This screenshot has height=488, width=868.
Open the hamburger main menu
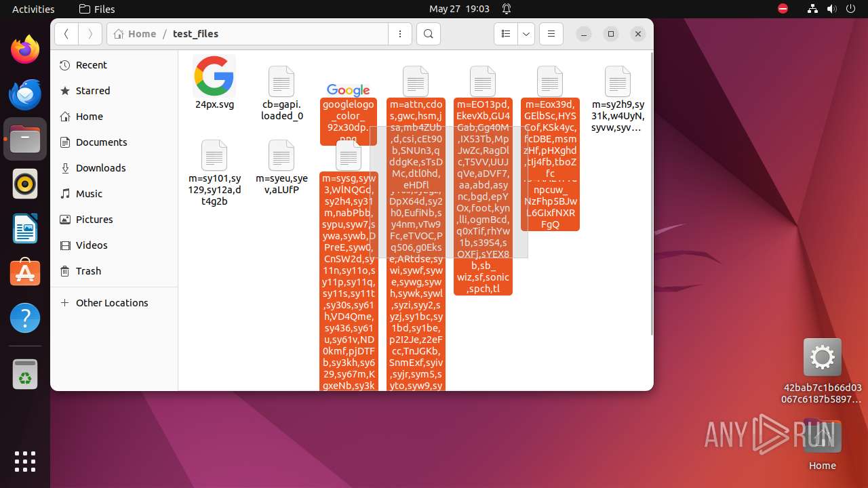pyautogui.click(x=551, y=34)
